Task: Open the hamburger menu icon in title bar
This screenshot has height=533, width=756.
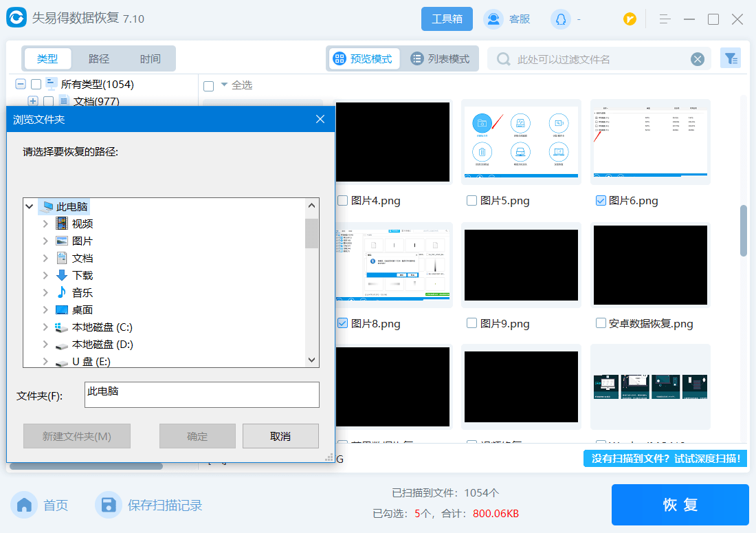Action: 665,19
